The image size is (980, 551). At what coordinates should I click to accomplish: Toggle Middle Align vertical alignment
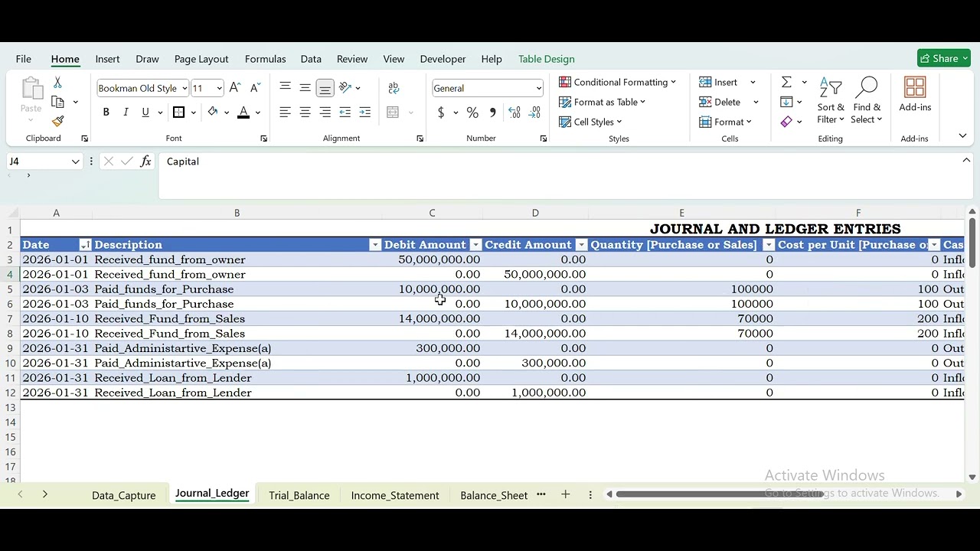tap(305, 88)
